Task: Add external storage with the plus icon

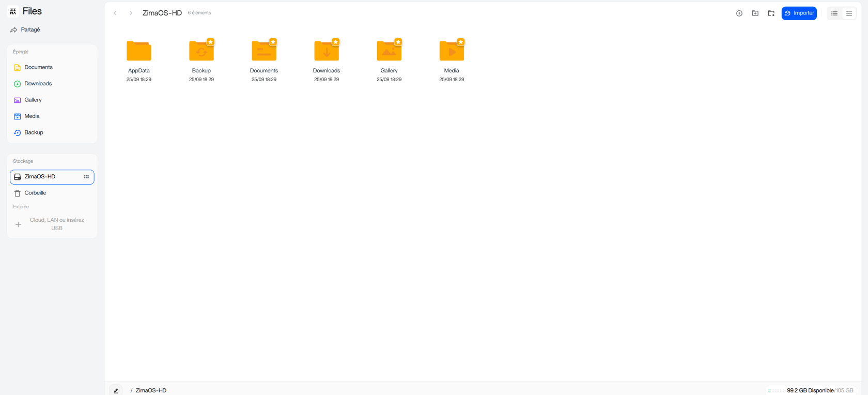Action: click(x=18, y=224)
